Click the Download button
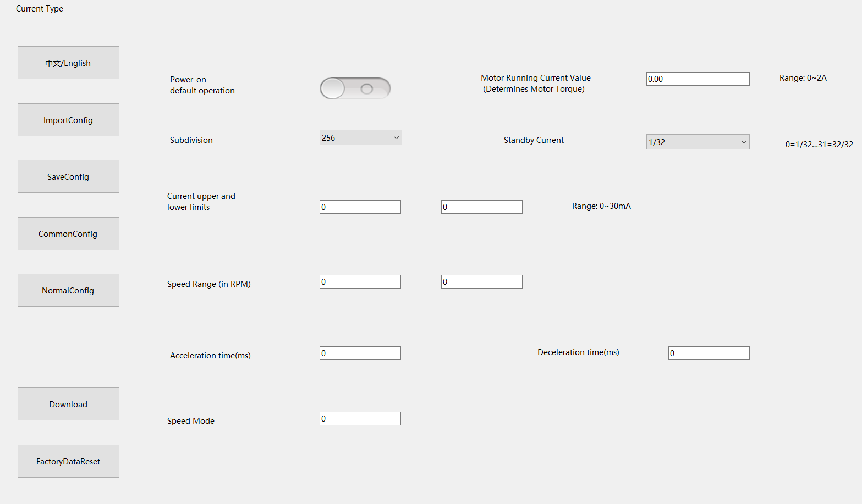The image size is (862, 504). click(68, 404)
